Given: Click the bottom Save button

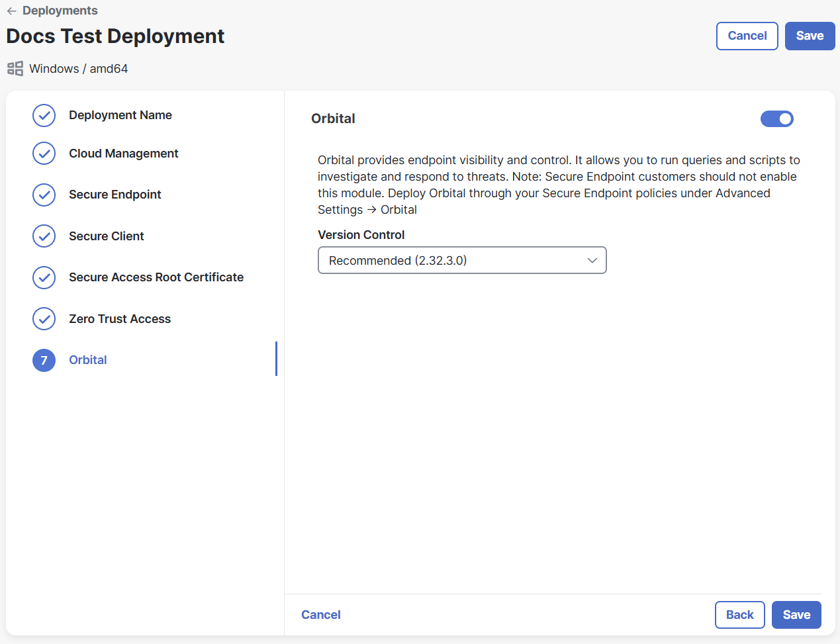Looking at the screenshot, I should click(796, 615).
